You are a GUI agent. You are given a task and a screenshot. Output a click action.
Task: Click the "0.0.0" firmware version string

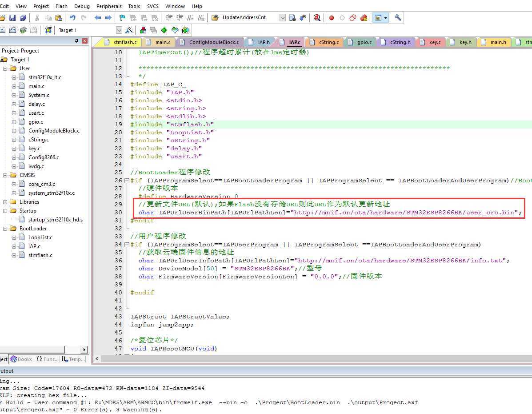coord(324,277)
